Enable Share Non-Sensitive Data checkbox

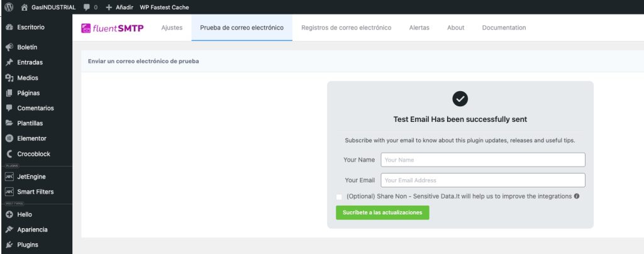tap(340, 197)
